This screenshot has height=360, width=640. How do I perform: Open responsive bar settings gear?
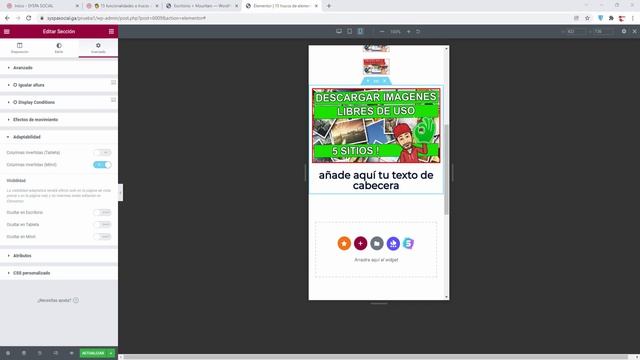click(x=624, y=31)
